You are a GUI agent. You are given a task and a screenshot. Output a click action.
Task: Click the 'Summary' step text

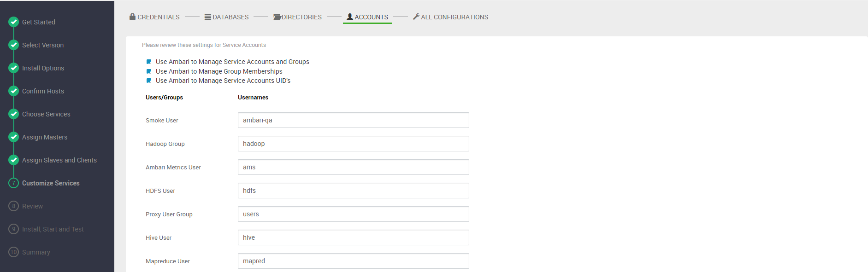[x=36, y=252]
